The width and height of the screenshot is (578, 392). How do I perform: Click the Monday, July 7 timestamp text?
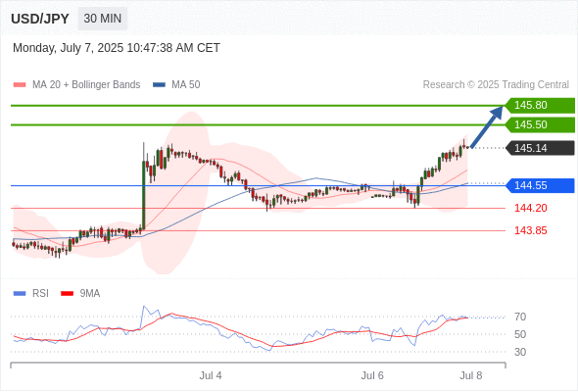click(x=117, y=48)
